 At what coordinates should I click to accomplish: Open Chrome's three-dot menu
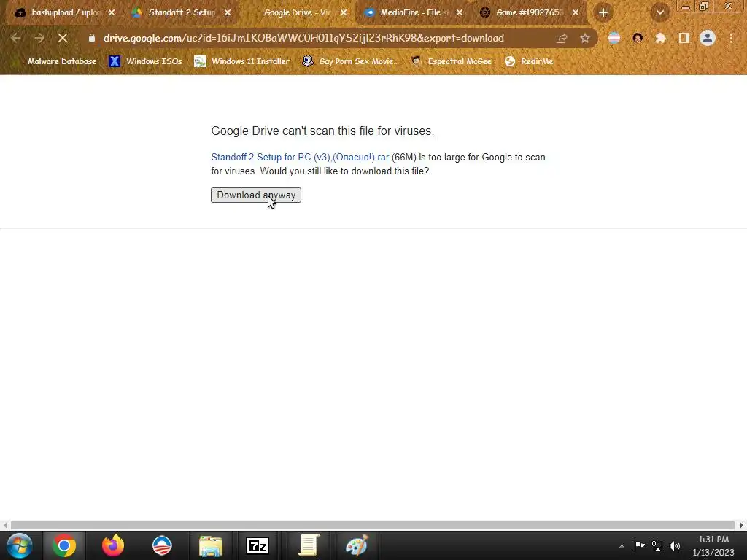tap(731, 38)
